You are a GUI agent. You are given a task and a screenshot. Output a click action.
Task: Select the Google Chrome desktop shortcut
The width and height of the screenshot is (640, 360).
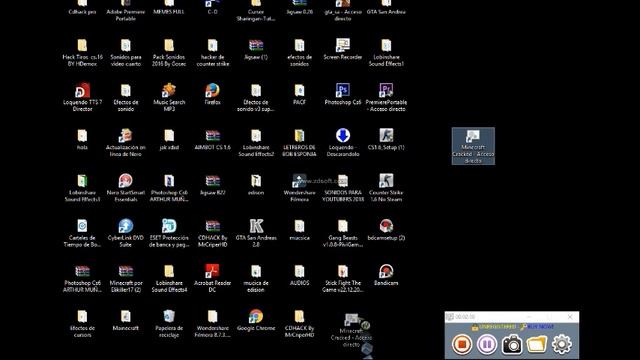click(x=256, y=320)
